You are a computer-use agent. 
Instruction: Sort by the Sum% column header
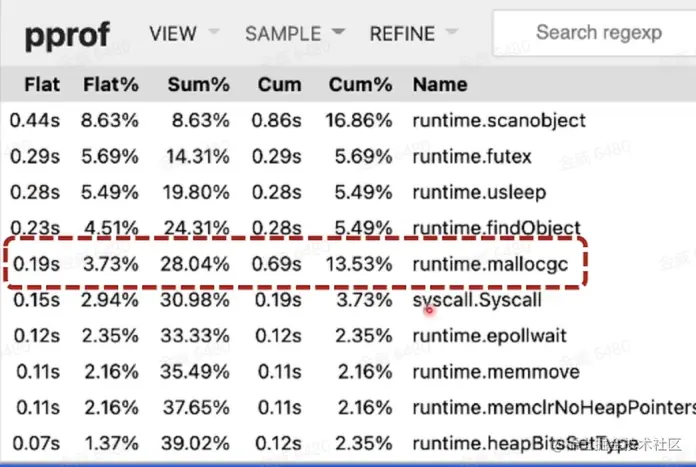[x=196, y=84]
